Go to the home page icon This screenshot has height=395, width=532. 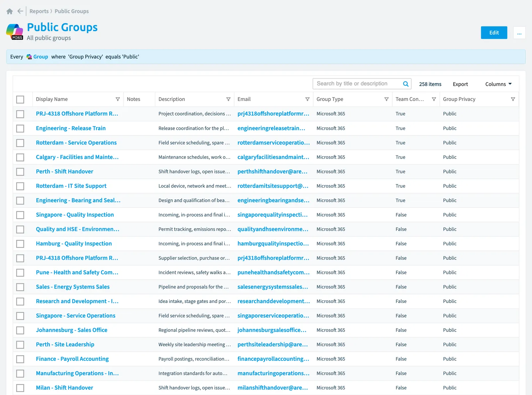pyautogui.click(x=10, y=11)
